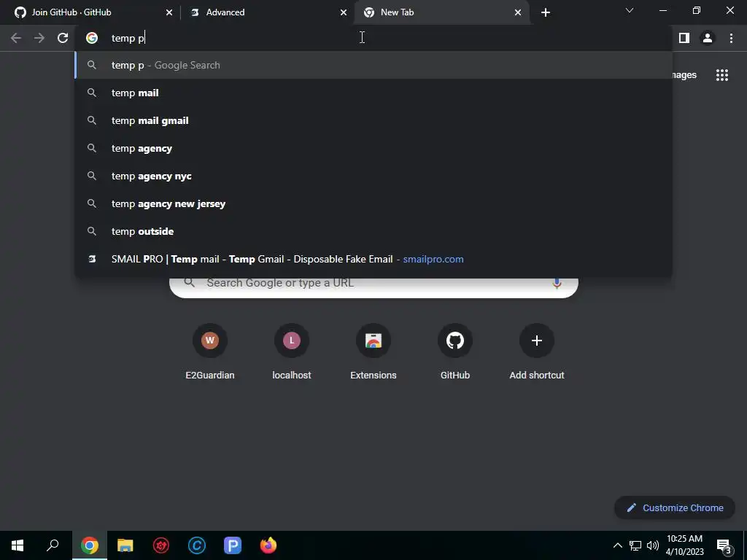Click the Add shortcut button

[x=537, y=352]
